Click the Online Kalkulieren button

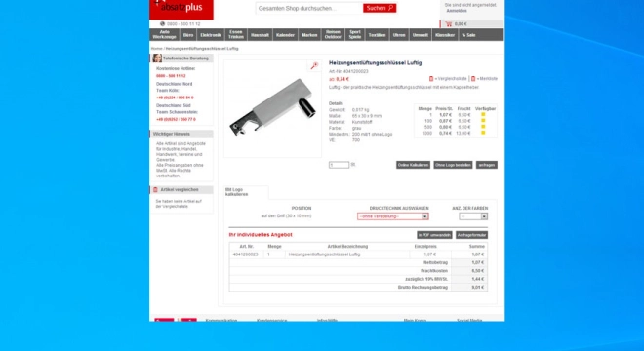(413, 165)
